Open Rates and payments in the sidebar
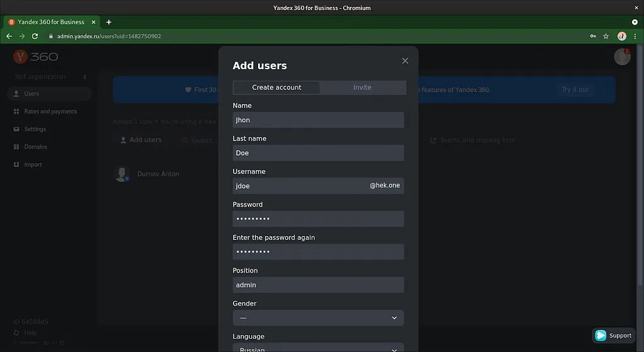 (49, 111)
